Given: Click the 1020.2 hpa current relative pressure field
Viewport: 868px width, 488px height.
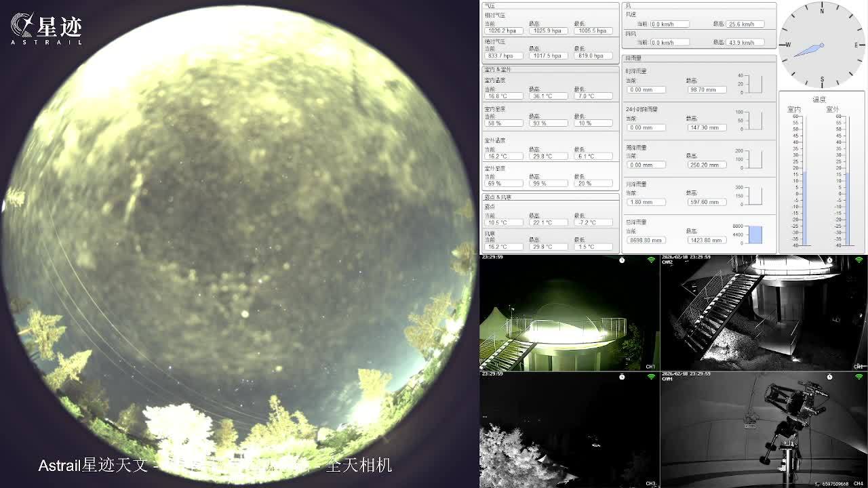Looking at the screenshot, I should pos(503,31).
